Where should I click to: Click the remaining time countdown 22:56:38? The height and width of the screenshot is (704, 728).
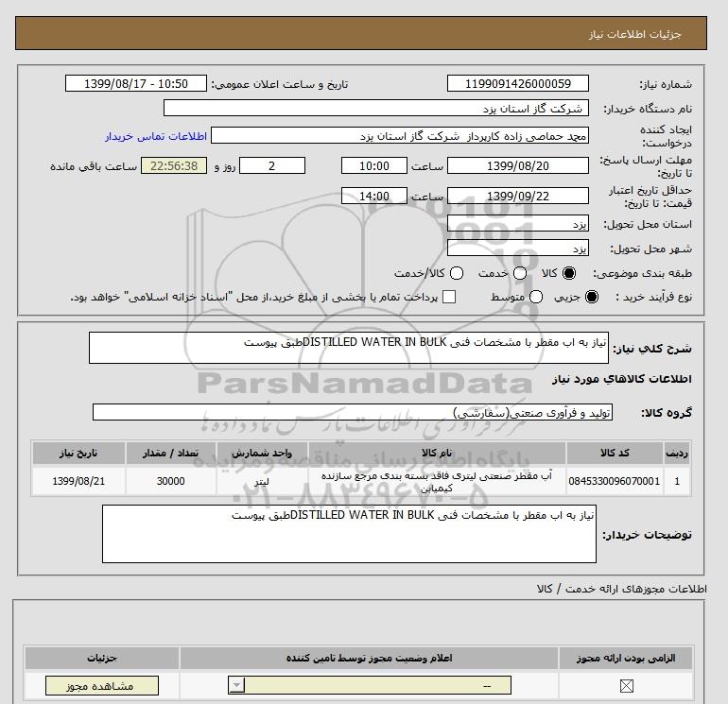click(x=174, y=165)
